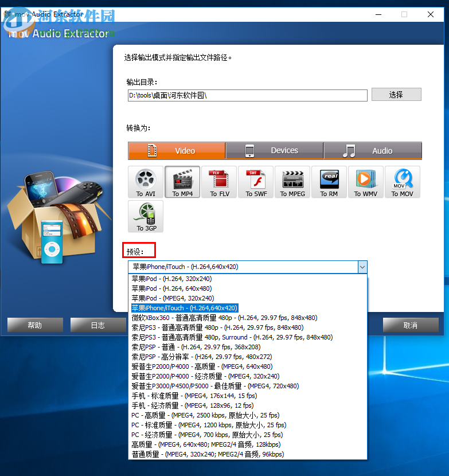Choose the To MP4 format icon
449x476 pixels.
[x=182, y=182]
